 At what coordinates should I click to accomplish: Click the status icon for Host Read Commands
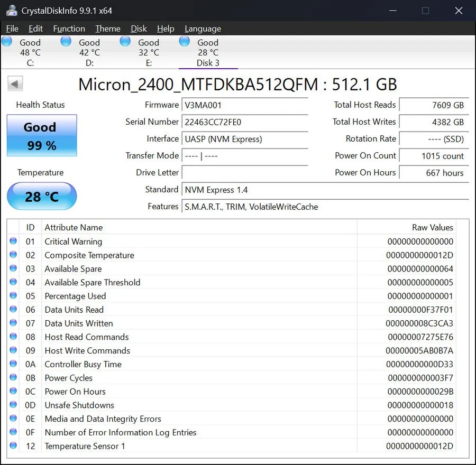click(13, 337)
